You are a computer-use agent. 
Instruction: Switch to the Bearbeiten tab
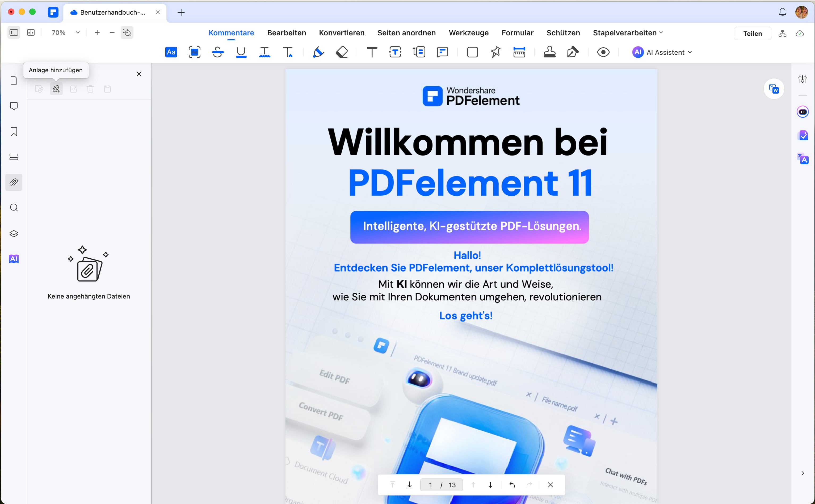click(x=286, y=33)
